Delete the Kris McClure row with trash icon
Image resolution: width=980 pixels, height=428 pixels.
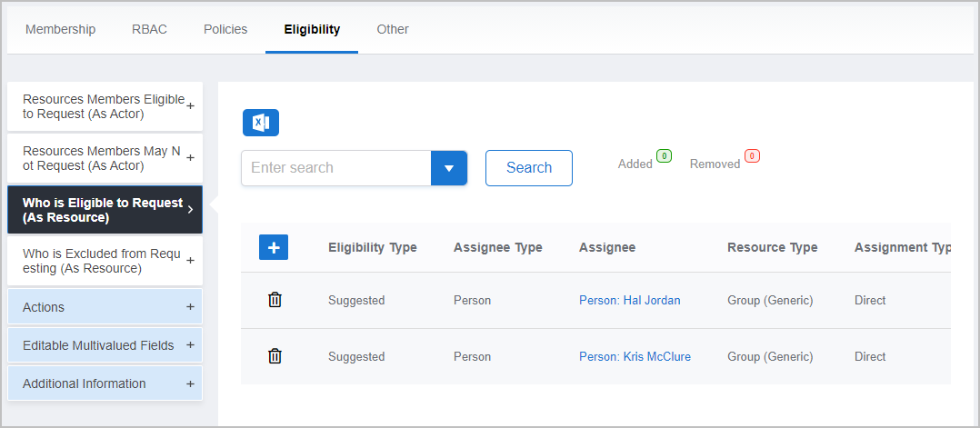click(275, 356)
